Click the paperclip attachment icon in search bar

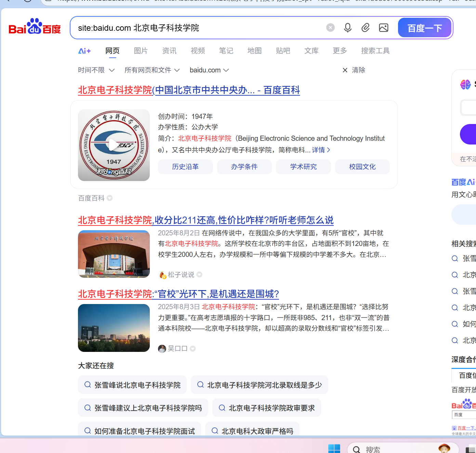[366, 28]
